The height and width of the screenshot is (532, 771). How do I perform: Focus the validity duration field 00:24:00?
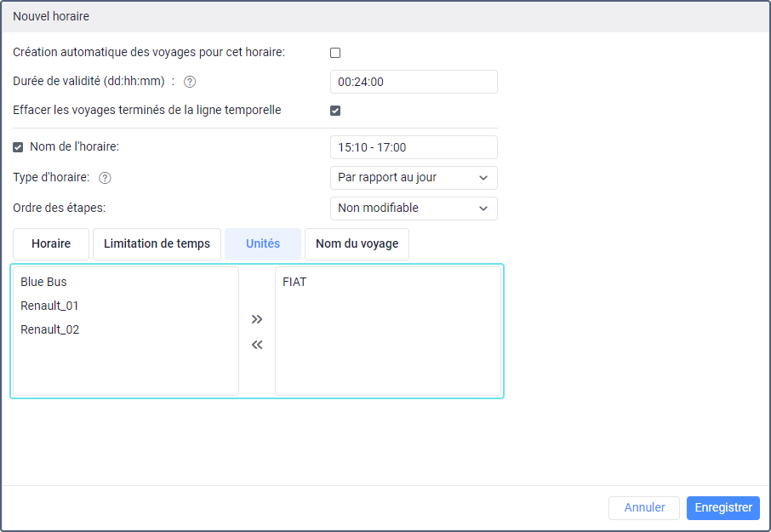(414, 82)
